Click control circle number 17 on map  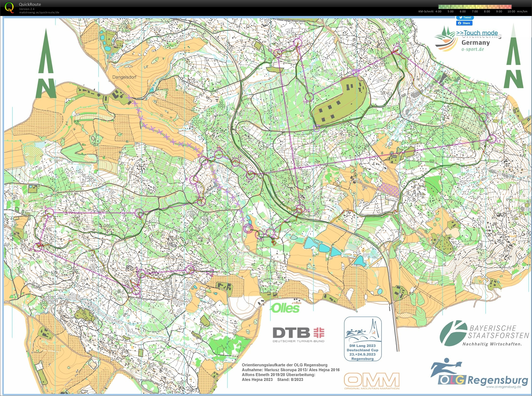click(x=298, y=43)
